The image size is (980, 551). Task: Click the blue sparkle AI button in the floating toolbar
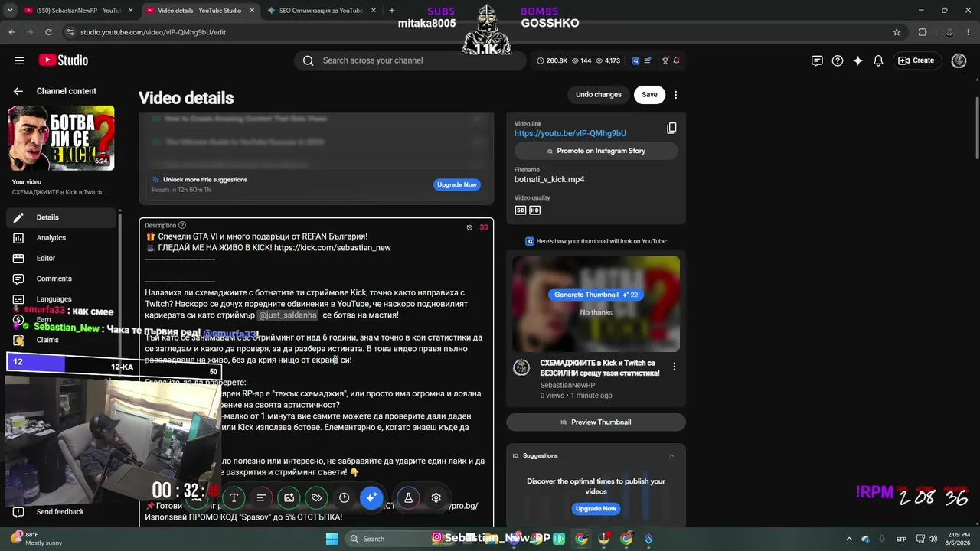[371, 497]
